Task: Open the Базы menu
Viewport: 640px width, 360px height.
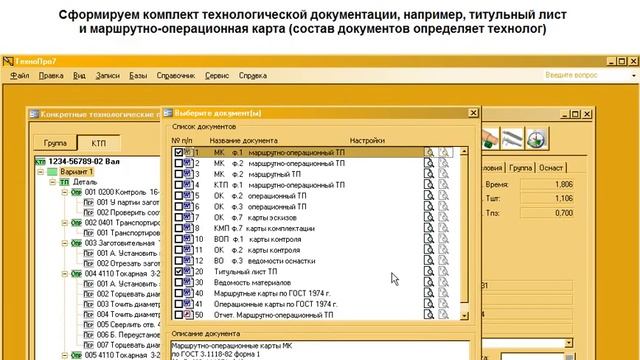Action: point(138,76)
